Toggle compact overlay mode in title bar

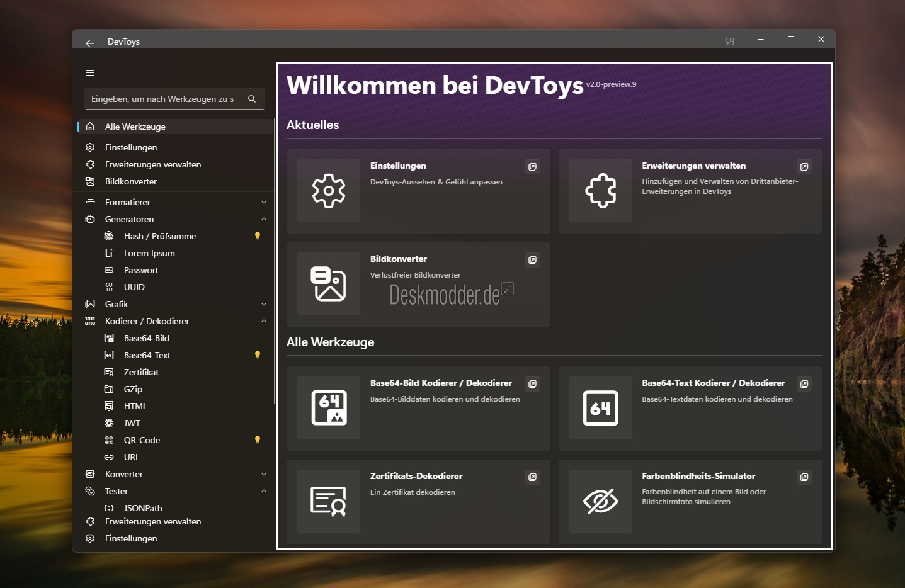(x=730, y=42)
